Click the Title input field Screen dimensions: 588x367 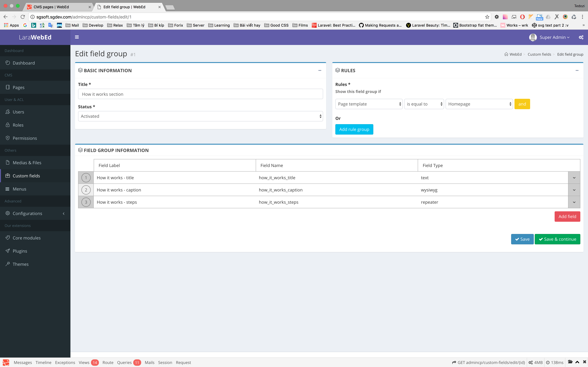coord(200,94)
